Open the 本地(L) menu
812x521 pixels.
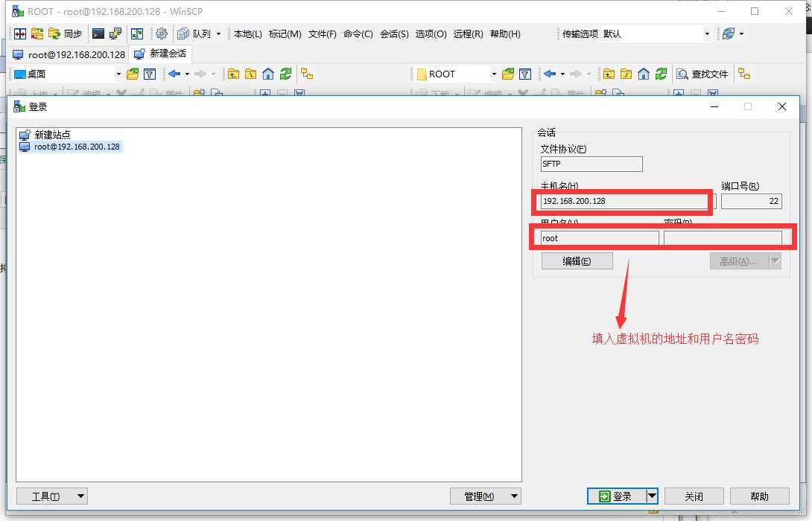247,33
